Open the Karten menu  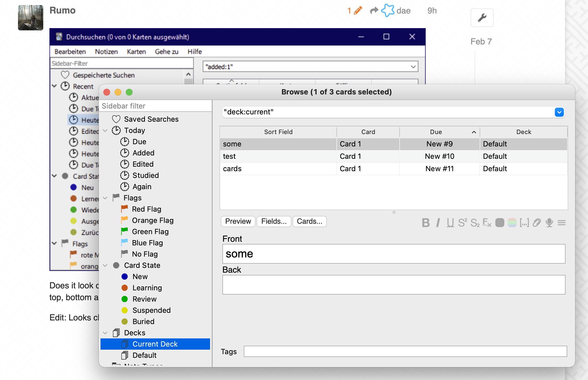[136, 52]
